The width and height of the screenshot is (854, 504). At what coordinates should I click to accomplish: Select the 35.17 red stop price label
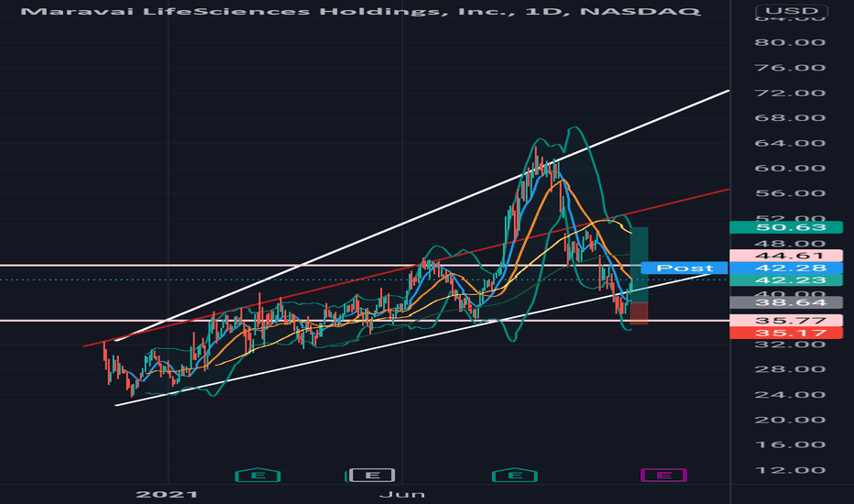(786, 333)
